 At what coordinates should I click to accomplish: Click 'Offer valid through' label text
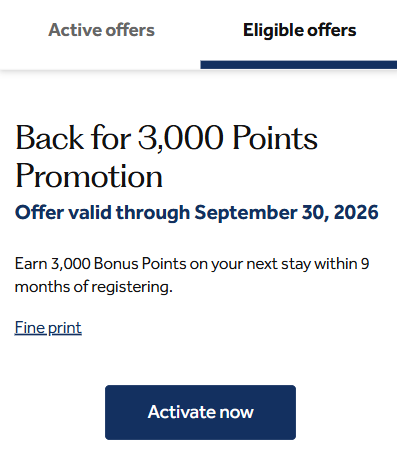(102, 213)
